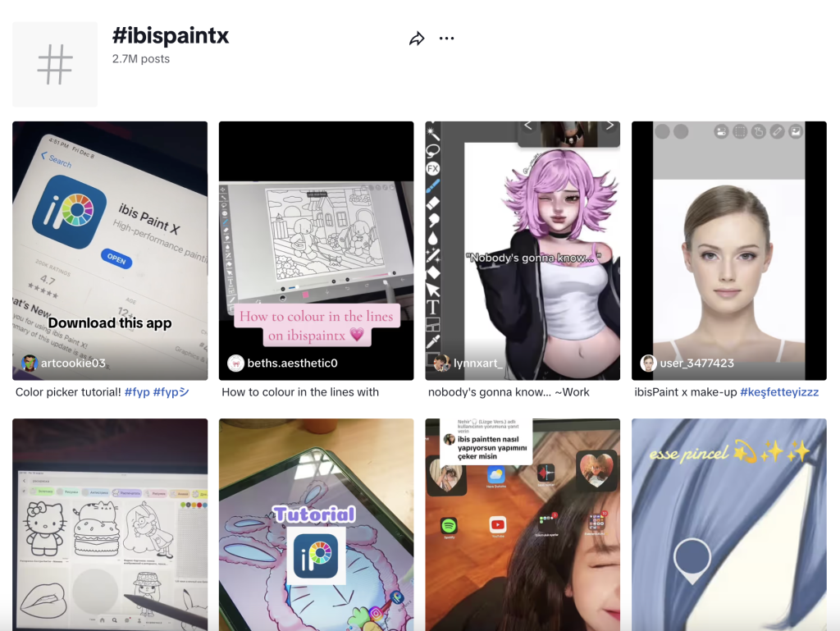Screen dimensions: 840x631
Task: Open the ibisPaint x make-up video
Action: 728,246
